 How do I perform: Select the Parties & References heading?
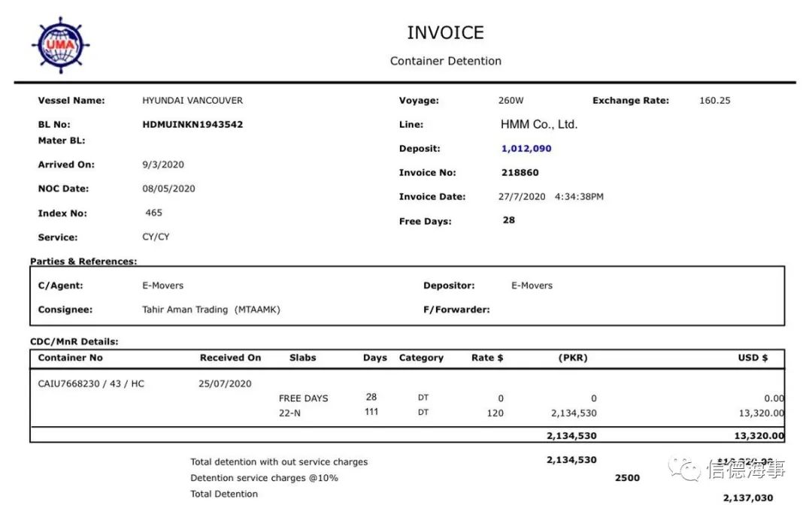83,262
